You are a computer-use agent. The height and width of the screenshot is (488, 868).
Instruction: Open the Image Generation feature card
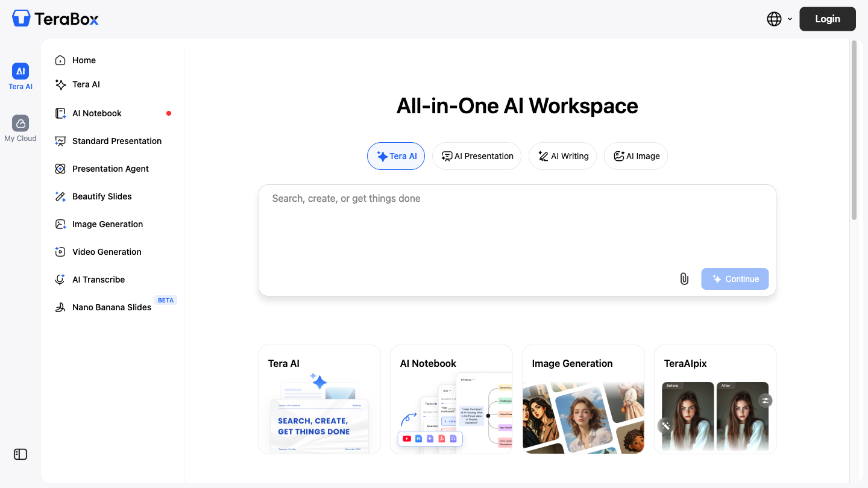(583, 399)
